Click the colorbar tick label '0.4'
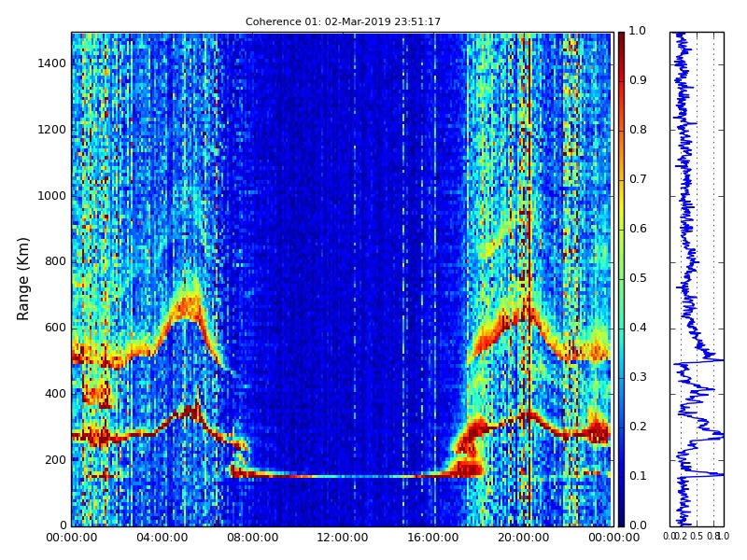Screen dimensions: 747x560 click(638, 328)
